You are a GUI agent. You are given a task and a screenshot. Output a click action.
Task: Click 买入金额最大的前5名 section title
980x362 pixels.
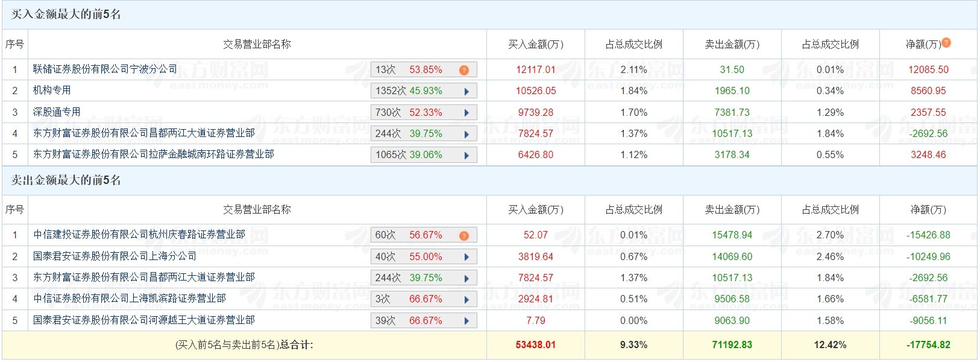coord(66,14)
